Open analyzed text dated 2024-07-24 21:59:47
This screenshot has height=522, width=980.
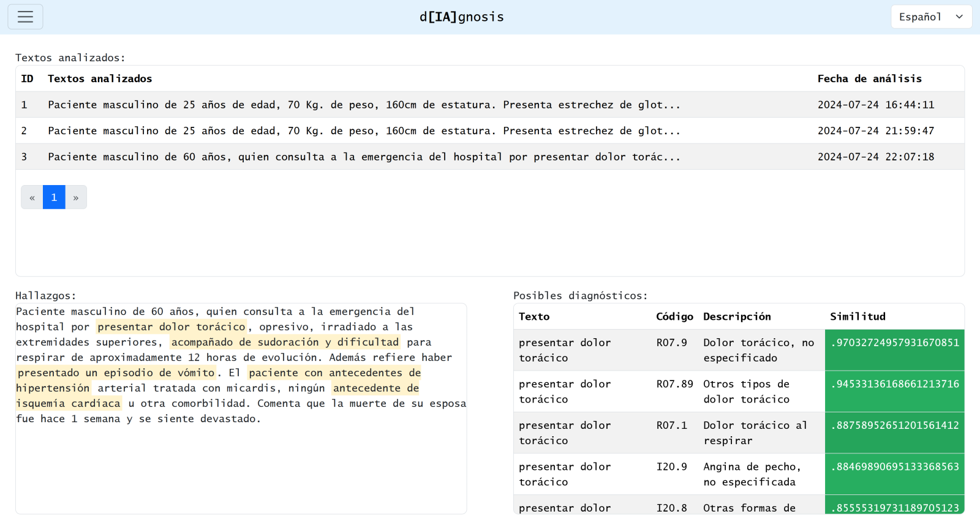coord(875,131)
